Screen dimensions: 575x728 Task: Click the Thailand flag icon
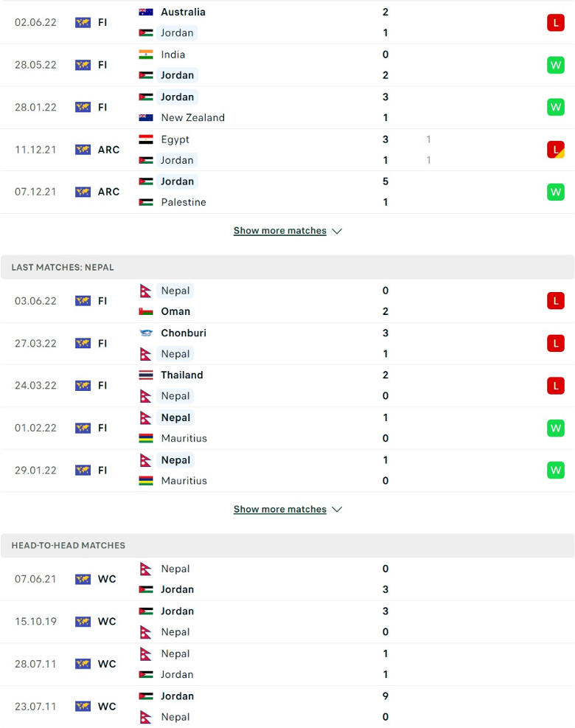(146, 375)
